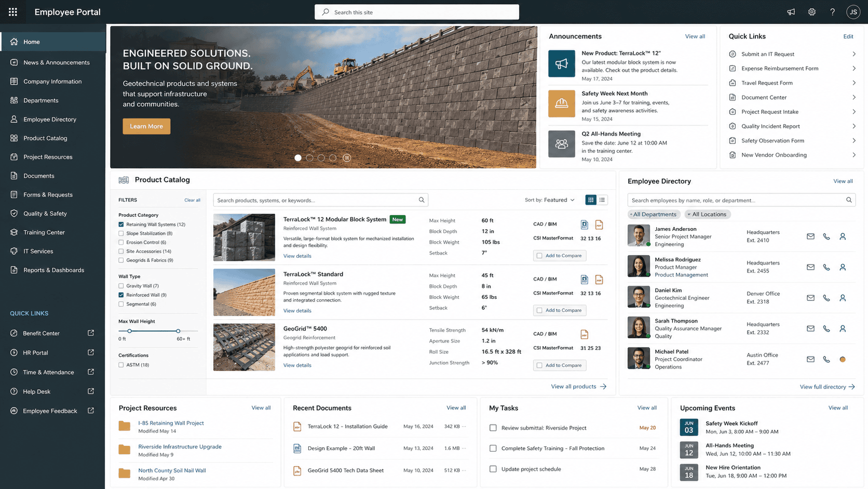This screenshot has height=489, width=868.
Task: Email James Anderson via envelope icon
Action: coord(810,236)
